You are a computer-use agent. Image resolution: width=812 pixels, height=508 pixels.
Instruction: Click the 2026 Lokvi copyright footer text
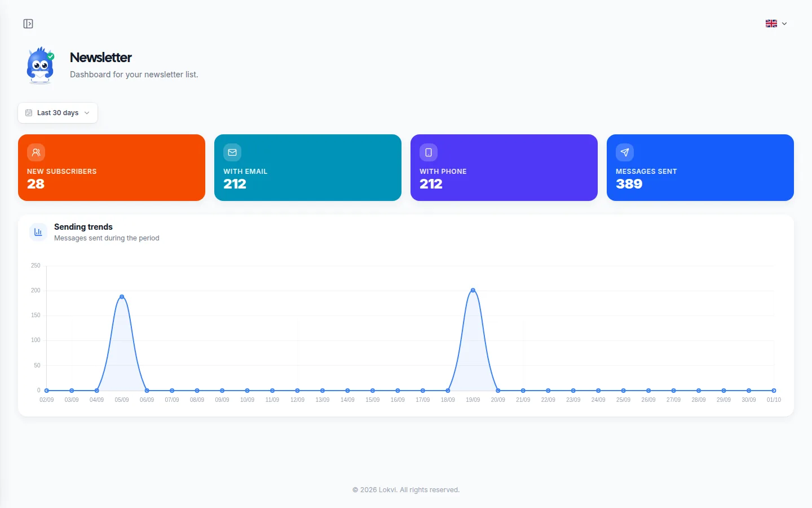406,490
